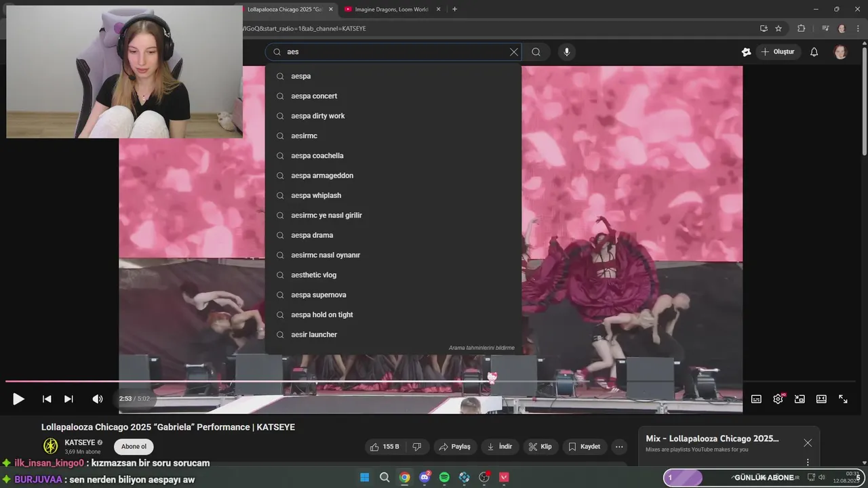
Task: Select suggestion "aespa"
Action: click(x=393, y=76)
